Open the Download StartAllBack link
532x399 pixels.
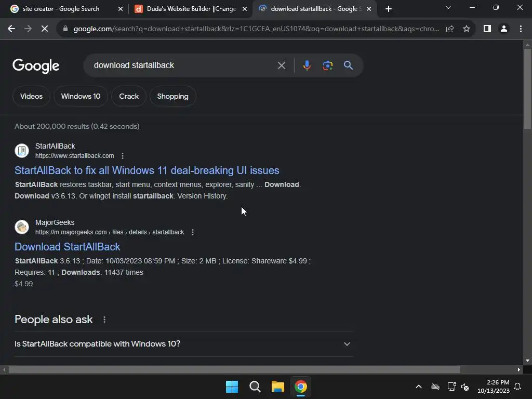67,247
